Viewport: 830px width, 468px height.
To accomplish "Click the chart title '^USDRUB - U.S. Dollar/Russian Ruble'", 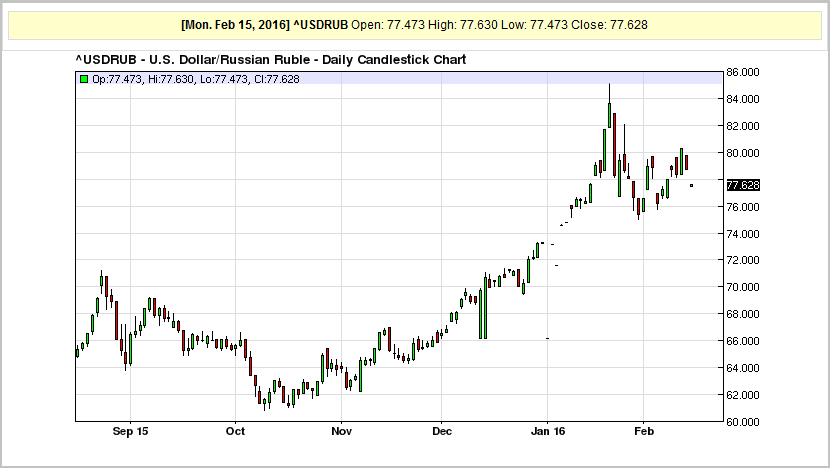I will click(x=192, y=60).
